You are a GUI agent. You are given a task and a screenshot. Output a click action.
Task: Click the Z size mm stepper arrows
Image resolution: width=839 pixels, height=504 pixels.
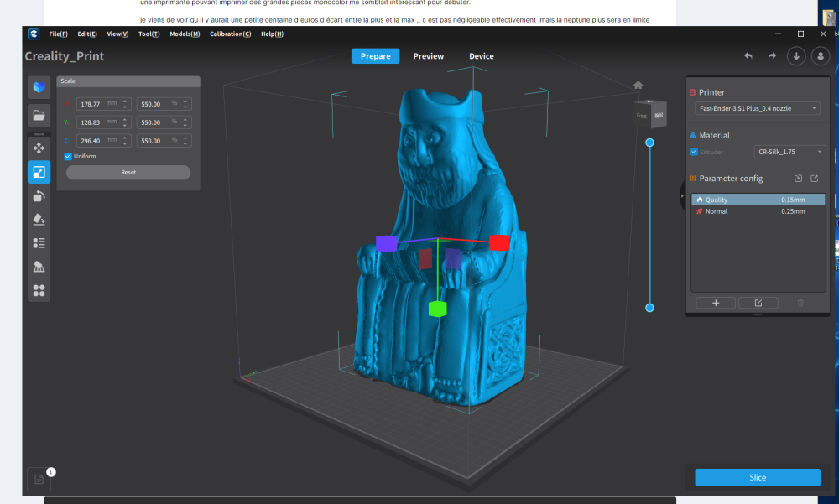[x=125, y=140]
